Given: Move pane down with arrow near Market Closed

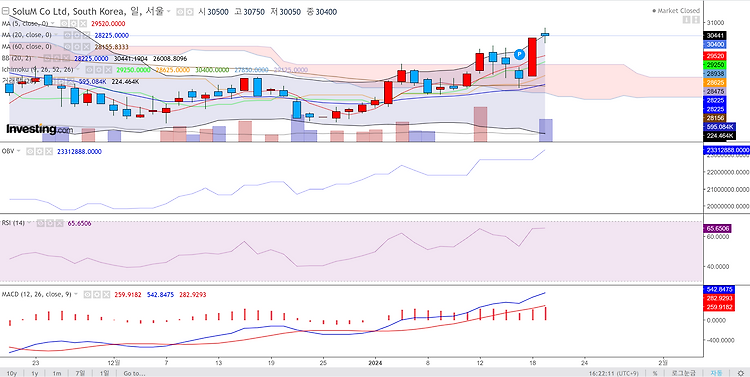Looking at the screenshot, I should [696, 20].
